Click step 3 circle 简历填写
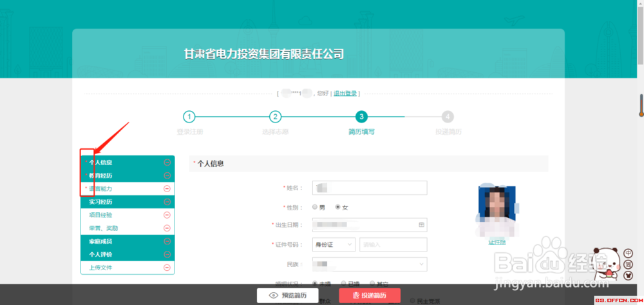The width and height of the screenshot is (644, 305). click(x=361, y=117)
